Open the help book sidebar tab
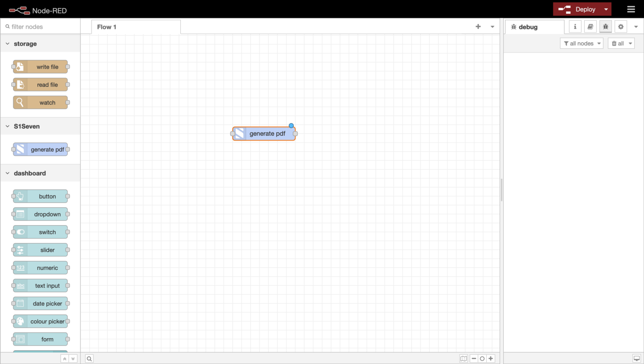644x364 pixels. pos(590,27)
